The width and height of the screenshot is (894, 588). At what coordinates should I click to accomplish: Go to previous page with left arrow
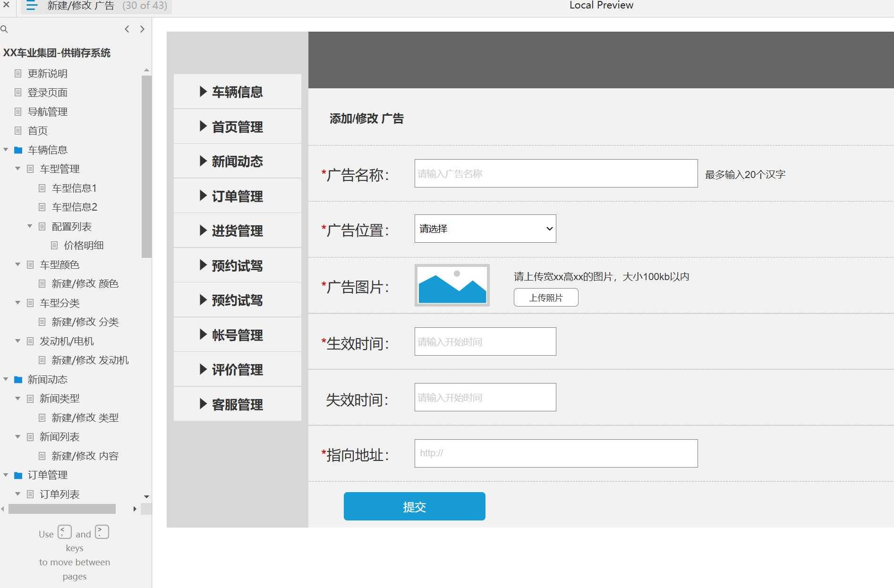pos(127,29)
